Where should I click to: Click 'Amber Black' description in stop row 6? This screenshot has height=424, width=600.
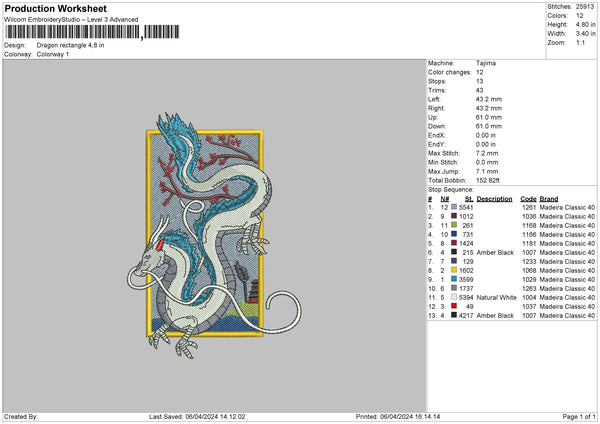pyautogui.click(x=495, y=253)
